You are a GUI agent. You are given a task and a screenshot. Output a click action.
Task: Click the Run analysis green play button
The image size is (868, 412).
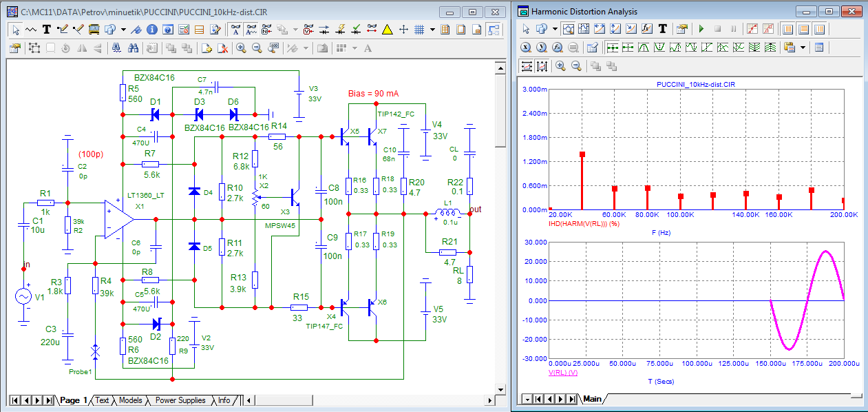[x=701, y=29]
